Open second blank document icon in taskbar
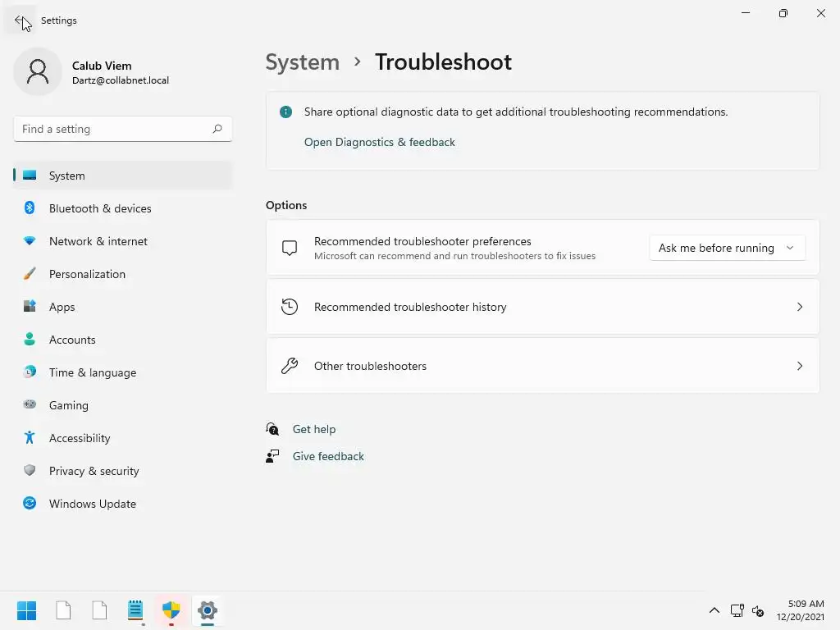840x630 pixels. click(99, 610)
